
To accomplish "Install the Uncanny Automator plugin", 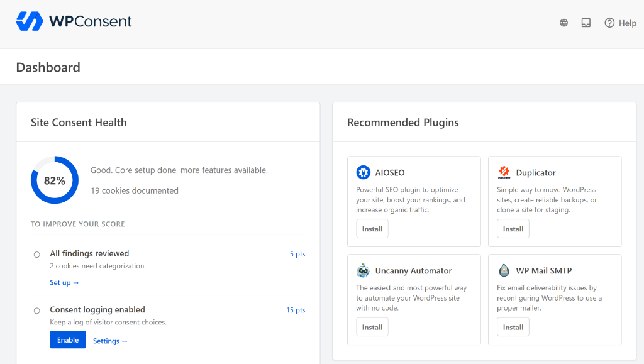I will coord(372,327).
